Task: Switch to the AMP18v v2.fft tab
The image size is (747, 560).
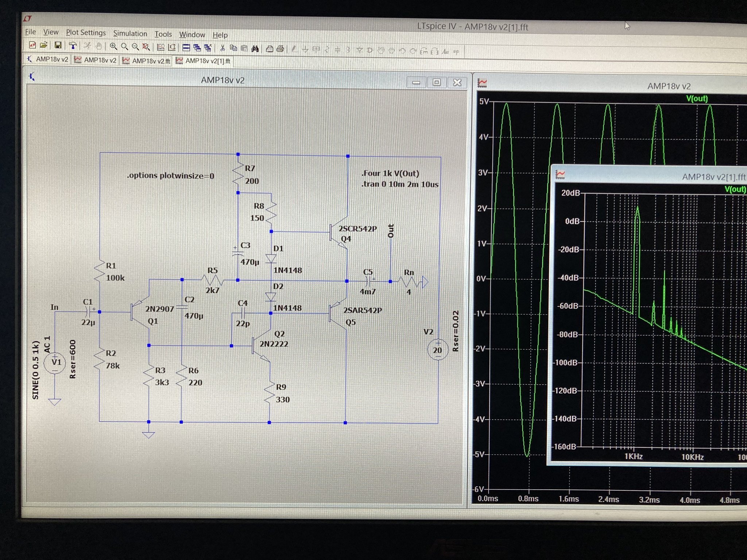Action: (x=147, y=61)
